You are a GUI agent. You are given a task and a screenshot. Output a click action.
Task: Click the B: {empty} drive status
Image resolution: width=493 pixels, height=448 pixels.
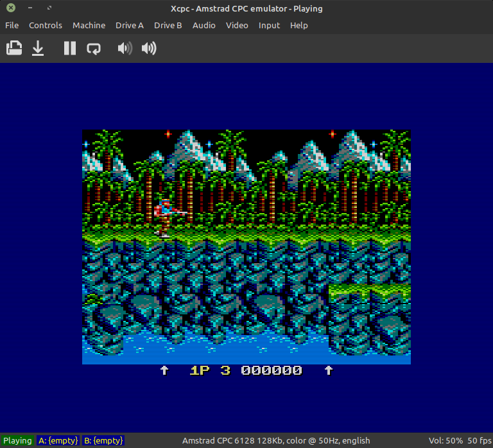coord(103,440)
